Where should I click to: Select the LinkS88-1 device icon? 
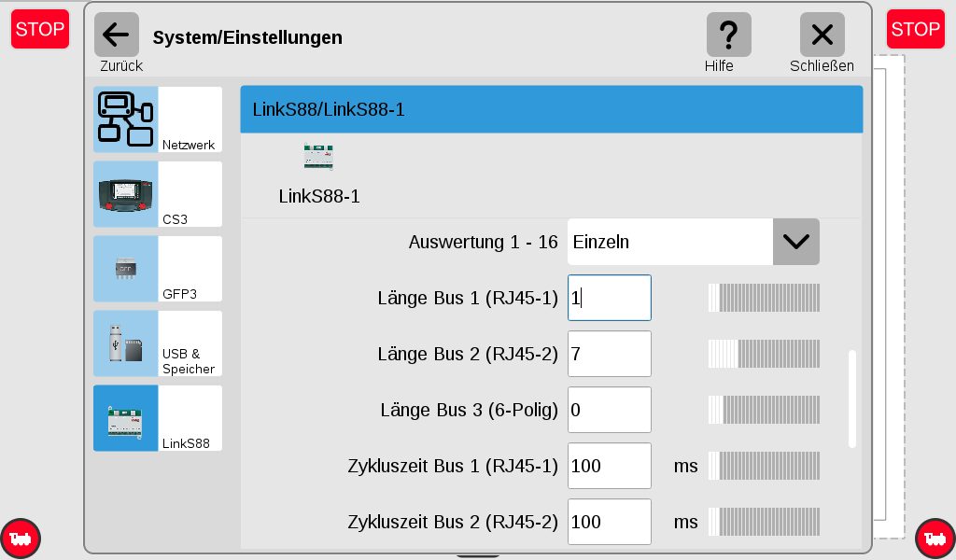pyautogui.click(x=319, y=157)
